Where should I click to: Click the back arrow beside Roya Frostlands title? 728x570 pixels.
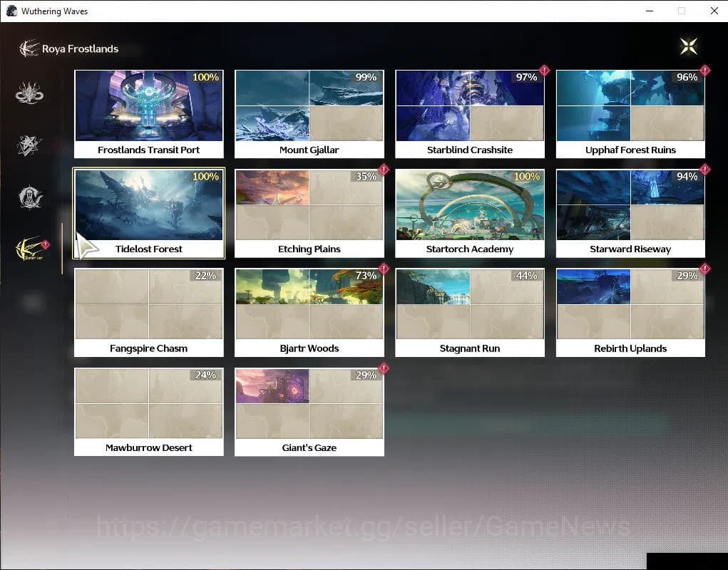(28, 48)
